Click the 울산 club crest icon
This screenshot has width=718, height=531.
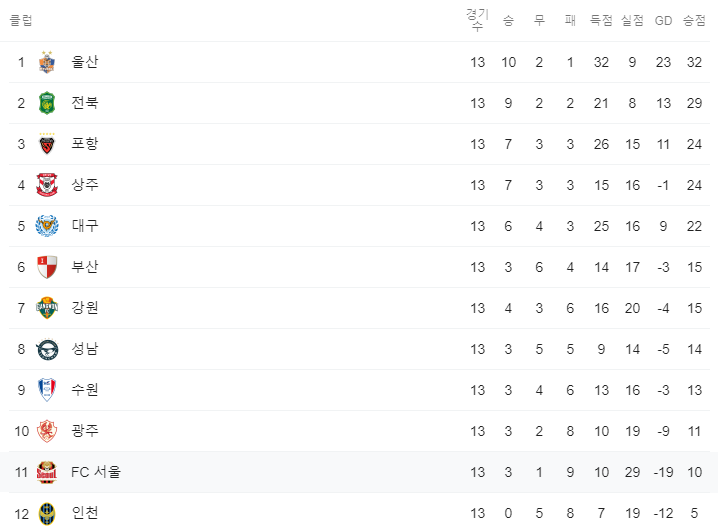coord(47,62)
